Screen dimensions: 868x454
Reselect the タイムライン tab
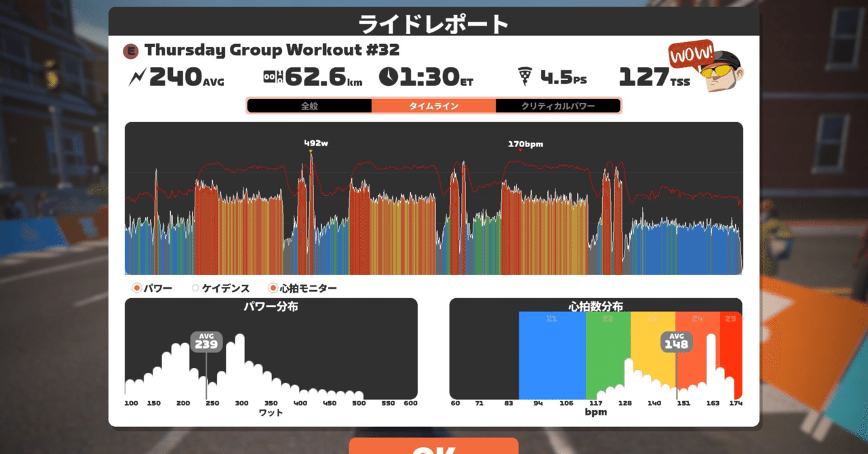tap(434, 106)
